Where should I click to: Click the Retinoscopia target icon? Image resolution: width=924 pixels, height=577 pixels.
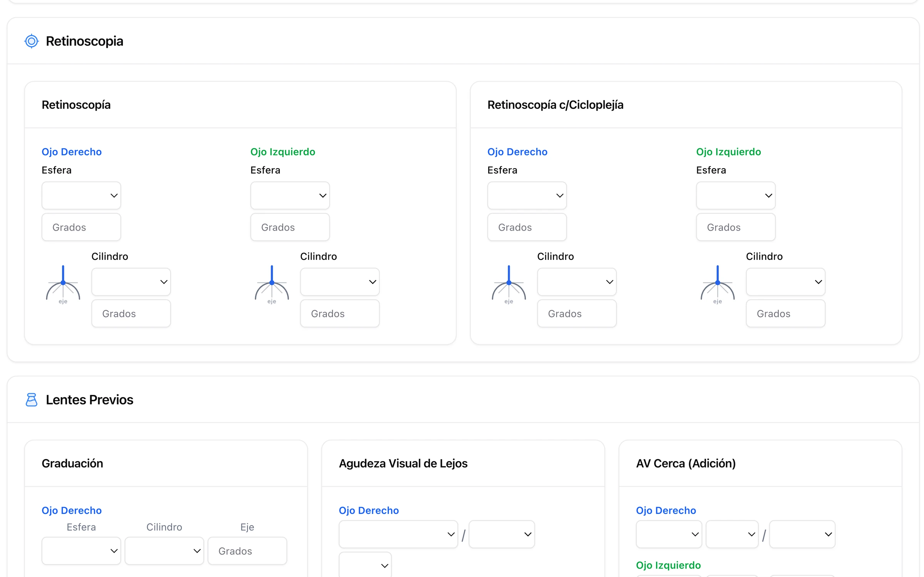tap(32, 41)
